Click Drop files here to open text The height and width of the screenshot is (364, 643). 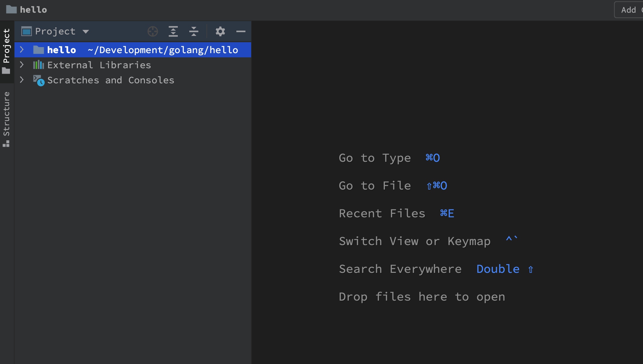pyautogui.click(x=422, y=297)
